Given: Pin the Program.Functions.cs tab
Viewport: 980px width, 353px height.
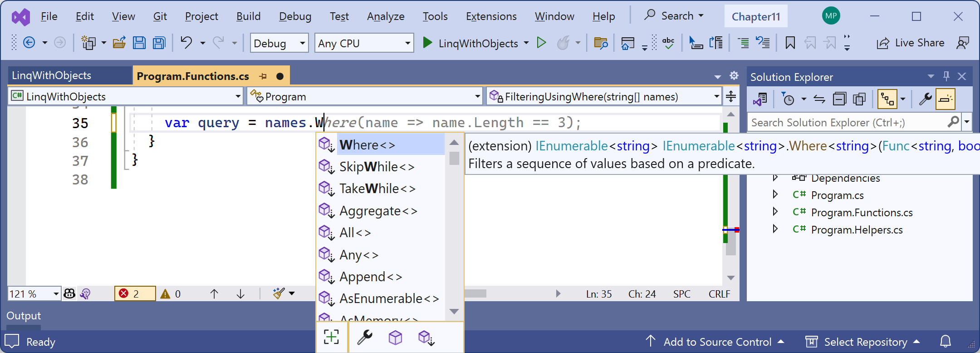Looking at the screenshot, I should click(263, 76).
